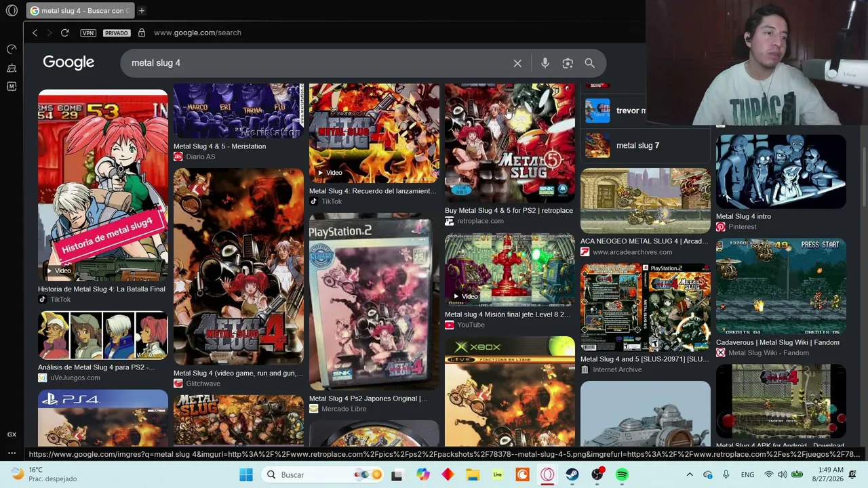The height and width of the screenshot is (488, 868).
Task: Open the weather widget showing 16°C
Action: (x=44, y=474)
